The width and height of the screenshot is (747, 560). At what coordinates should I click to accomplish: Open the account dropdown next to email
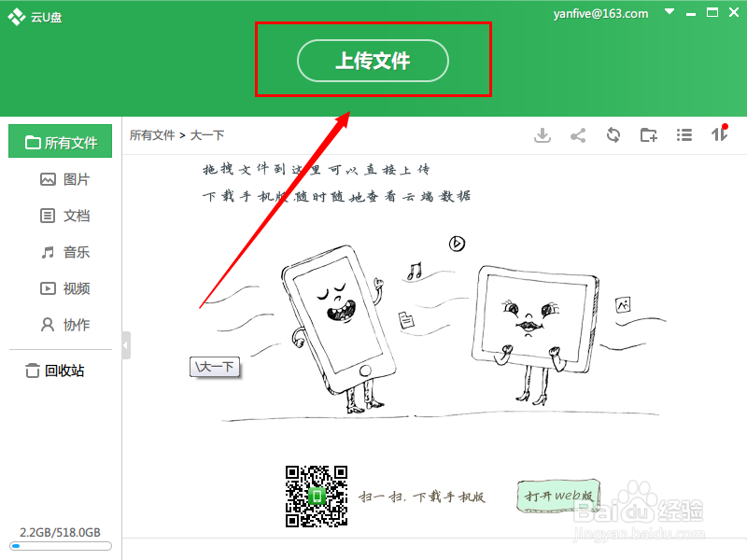669,13
